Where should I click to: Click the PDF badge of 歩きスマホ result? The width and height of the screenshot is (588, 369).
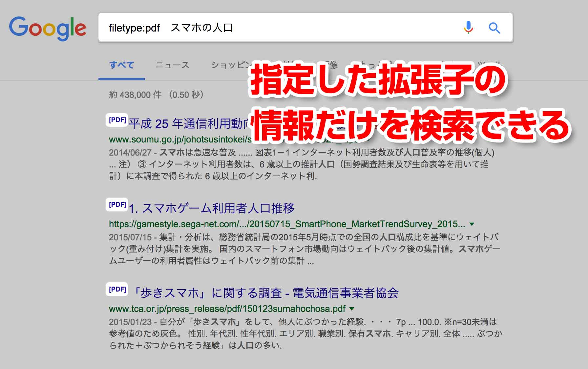(x=117, y=289)
